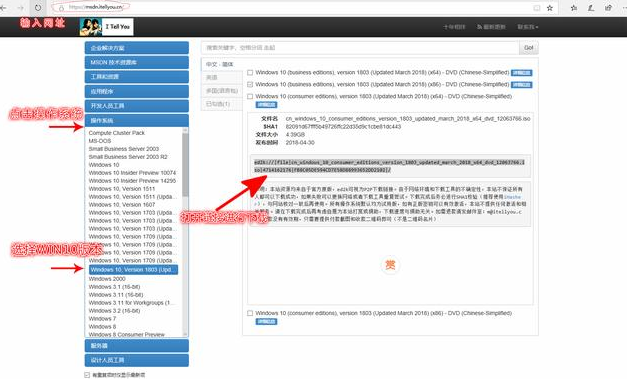
Task: Expand the 操作系统 category panel
Action: (x=137, y=120)
